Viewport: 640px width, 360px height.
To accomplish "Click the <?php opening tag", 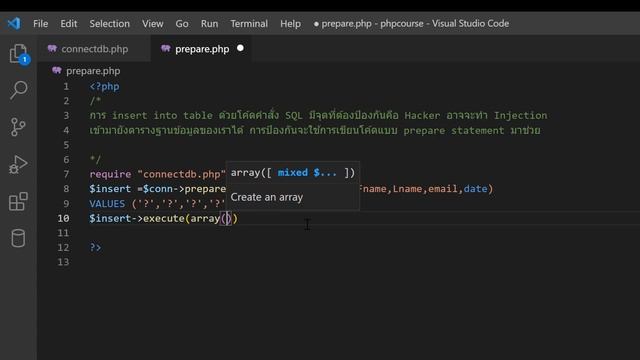I will click(104, 87).
